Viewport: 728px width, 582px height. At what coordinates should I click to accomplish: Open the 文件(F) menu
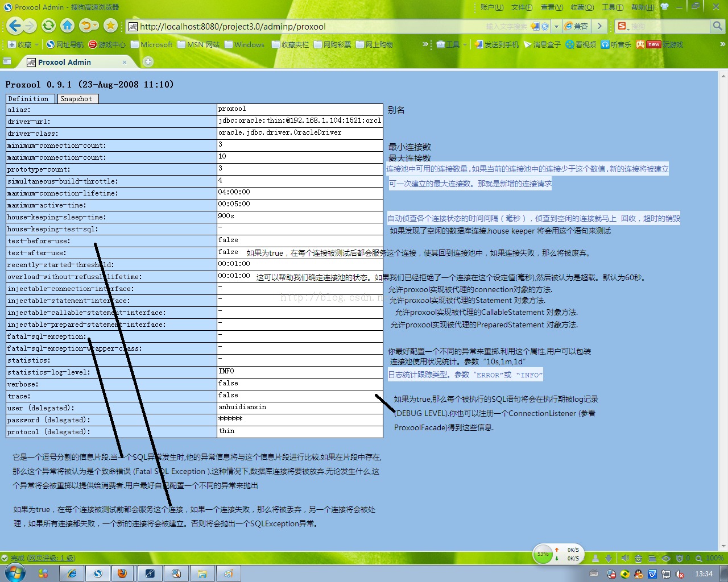coord(522,7)
